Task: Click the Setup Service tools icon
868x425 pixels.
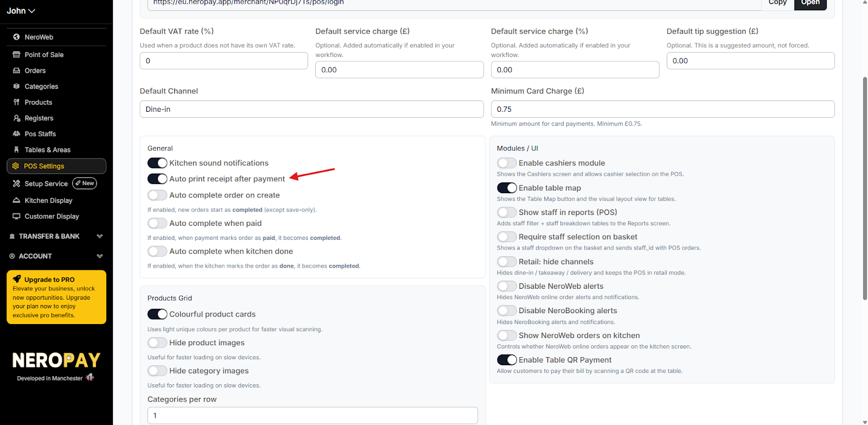Action: [16, 183]
